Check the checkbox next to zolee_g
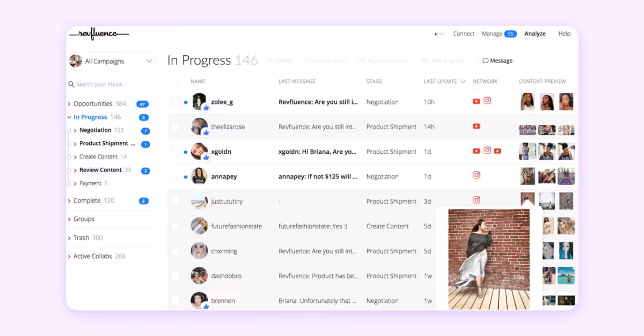The image size is (644, 336). pos(175,101)
